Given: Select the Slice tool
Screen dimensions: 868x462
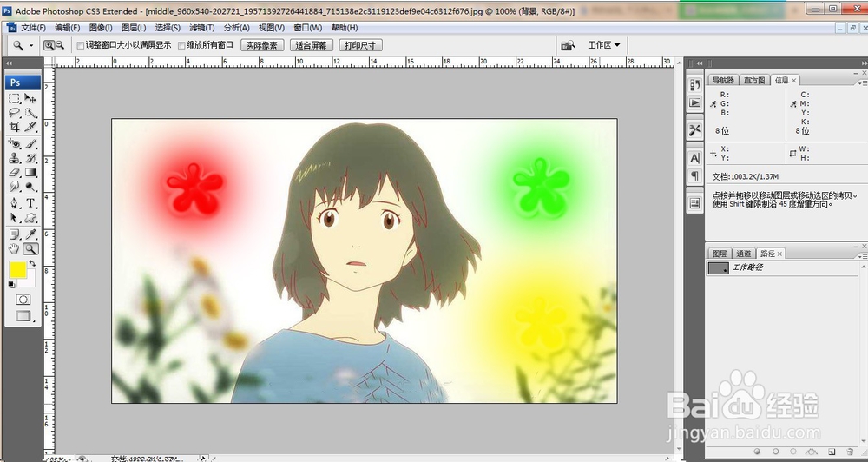Looking at the screenshot, I should (30, 127).
